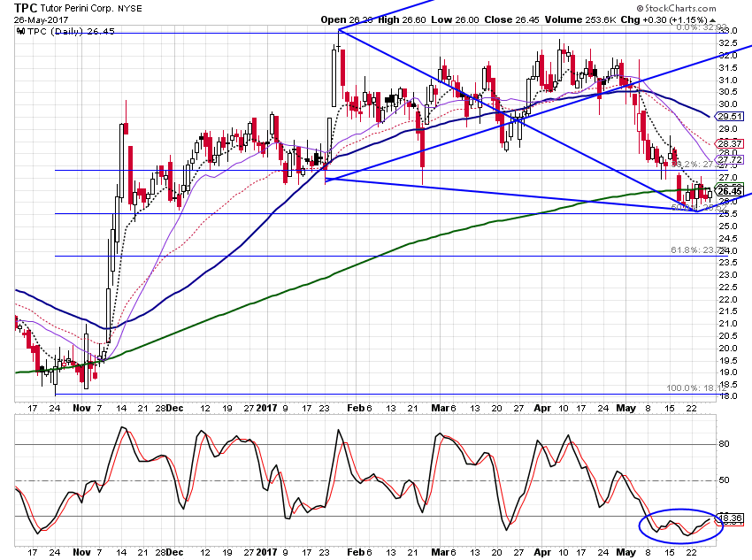Viewport: 752px width, 560px height.
Task: Click the "18.36" stochastic value tag
Action: (x=729, y=518)
